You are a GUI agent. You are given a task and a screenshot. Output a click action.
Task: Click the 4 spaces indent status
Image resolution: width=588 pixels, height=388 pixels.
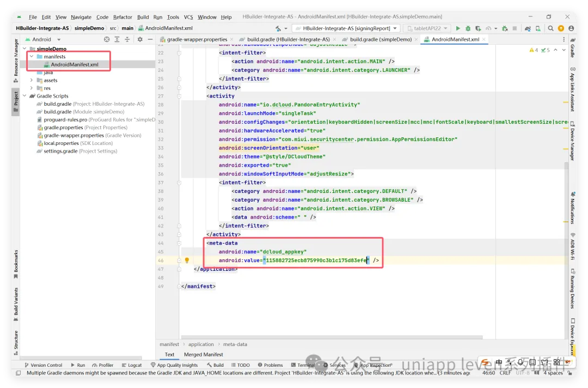tap(553, 373)
